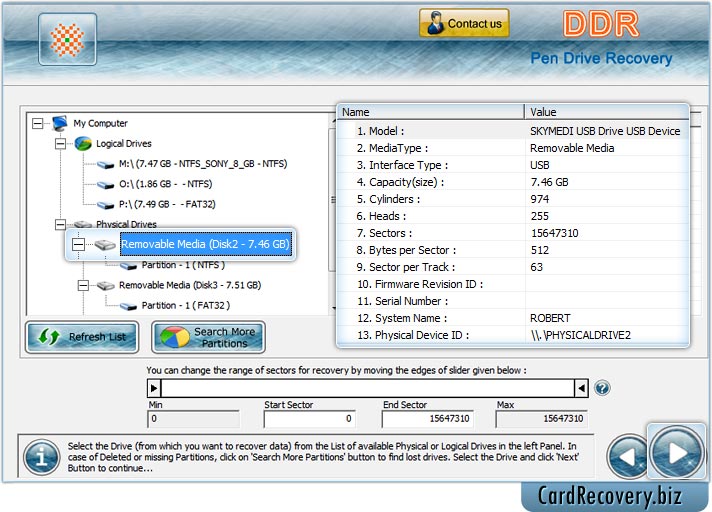Click the drive icon beside O:\ volume

(105, 184)
